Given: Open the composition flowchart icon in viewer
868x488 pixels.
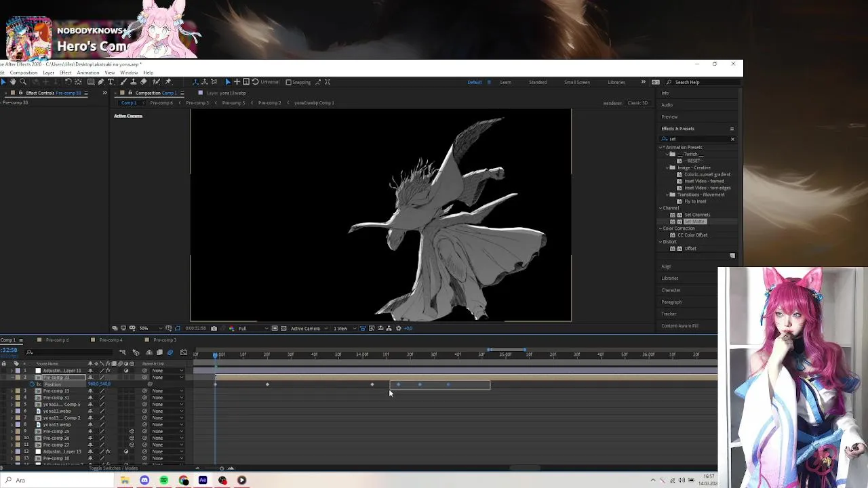Looking at the screenshot, I should tap(389, 328).
